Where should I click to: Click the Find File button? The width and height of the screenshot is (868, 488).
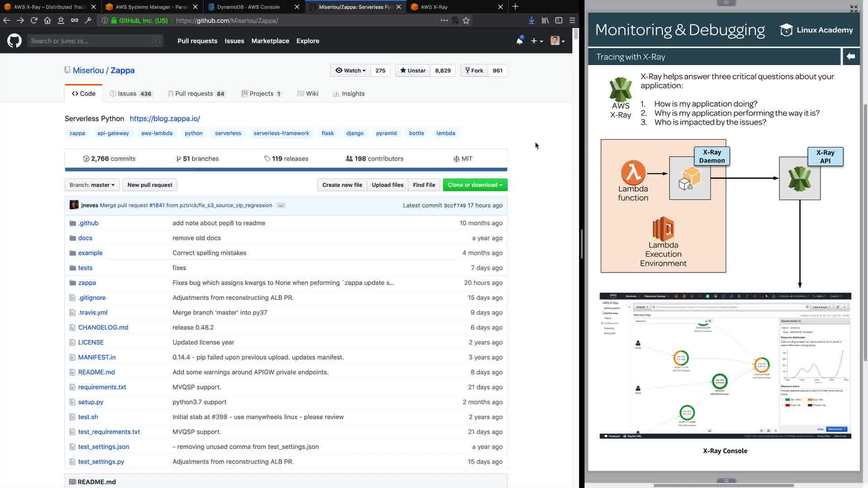click(x=424, y=185)
